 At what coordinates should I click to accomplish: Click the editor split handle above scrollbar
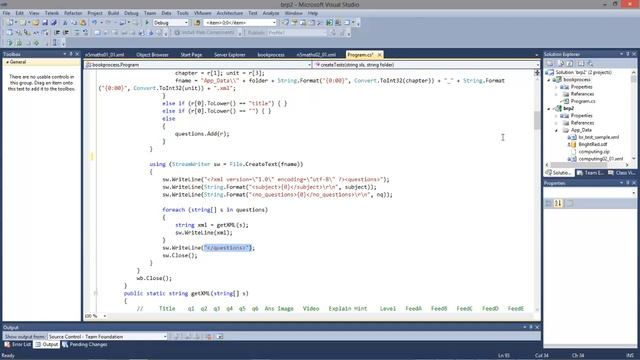coord(537,73)
